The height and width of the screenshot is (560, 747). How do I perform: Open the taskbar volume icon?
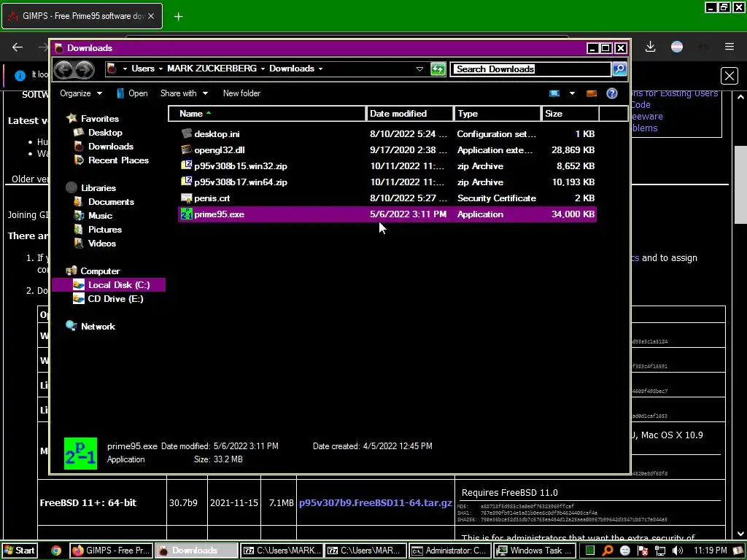[677, 551]
